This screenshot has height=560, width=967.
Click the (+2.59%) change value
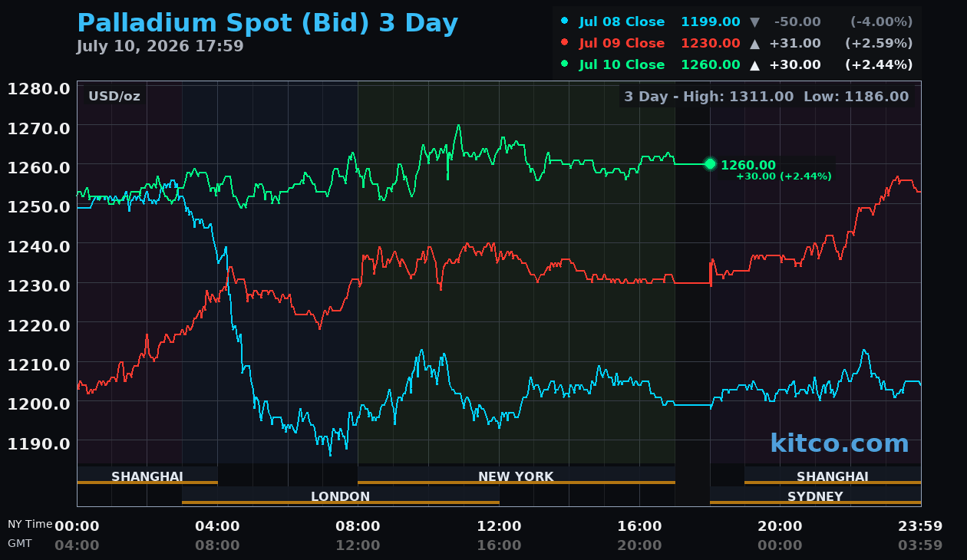coord(879,43)
